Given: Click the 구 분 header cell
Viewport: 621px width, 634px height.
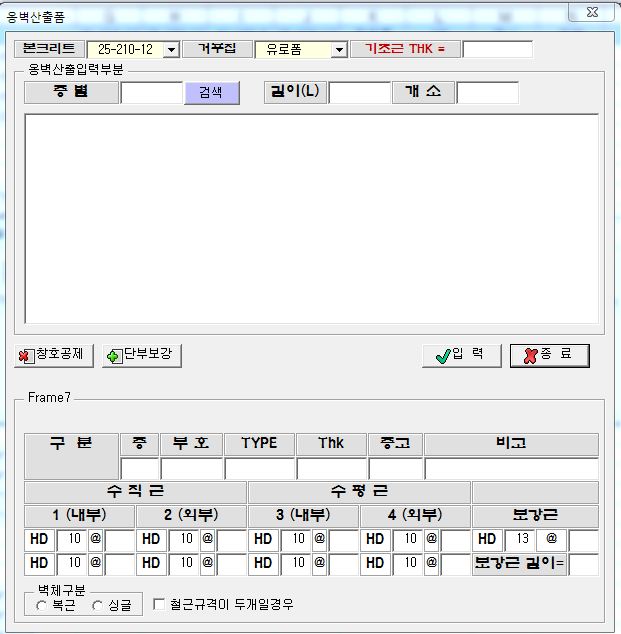Looking at the screenshot, I should coord(71,456).
